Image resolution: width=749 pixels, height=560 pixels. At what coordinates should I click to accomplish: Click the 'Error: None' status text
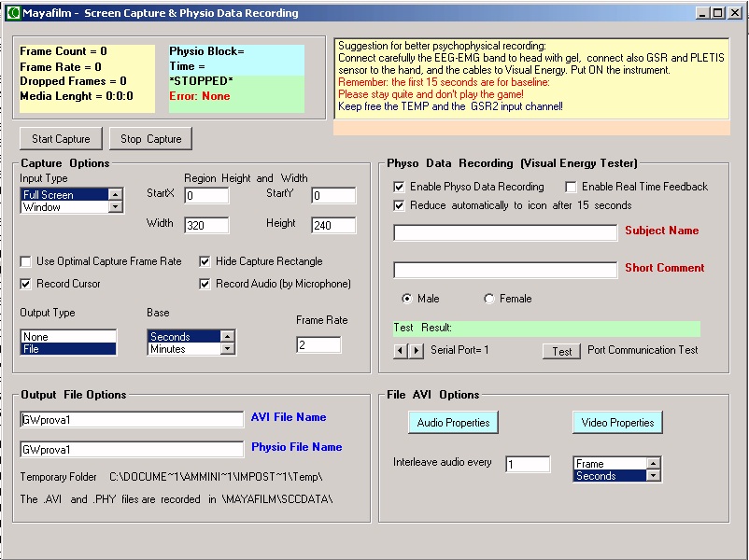(x=200, y=96)
